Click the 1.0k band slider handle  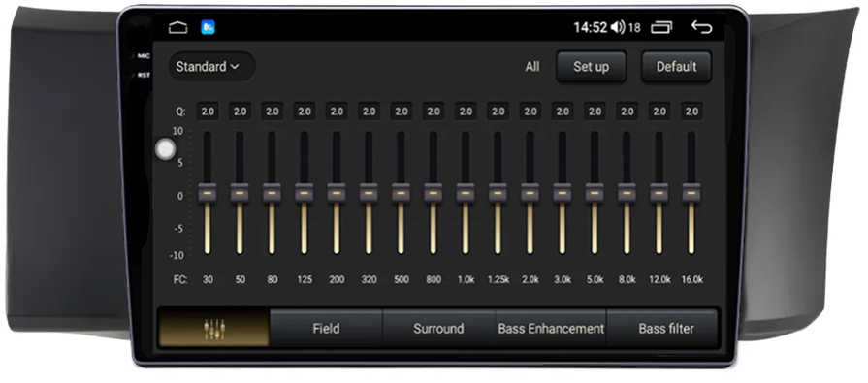pyautogui.click(x=466, y=193)
